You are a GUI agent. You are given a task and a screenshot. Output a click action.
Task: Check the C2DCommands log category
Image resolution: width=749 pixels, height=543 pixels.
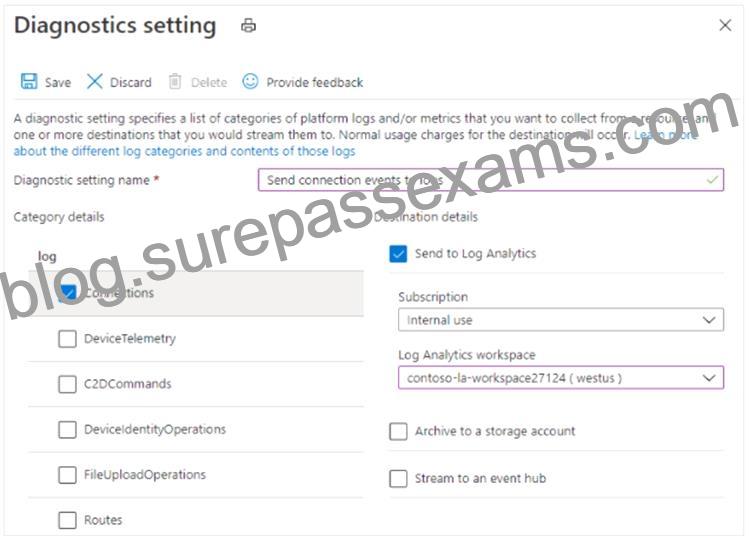click(67, 384)
